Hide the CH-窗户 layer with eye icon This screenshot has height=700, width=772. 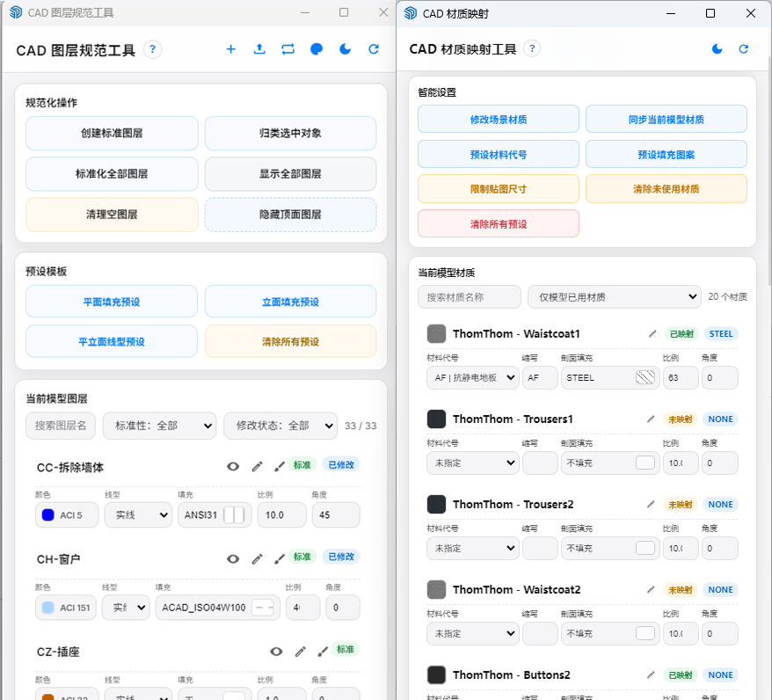click(x=233, y=558)
